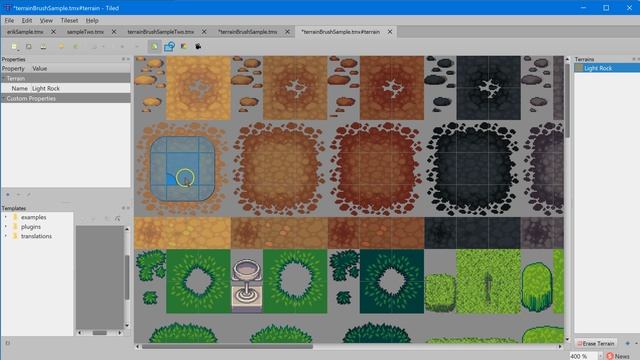Click scroll-up arrow of tileset view
This screenshot has width=640, height=360.
click(567, 59)
